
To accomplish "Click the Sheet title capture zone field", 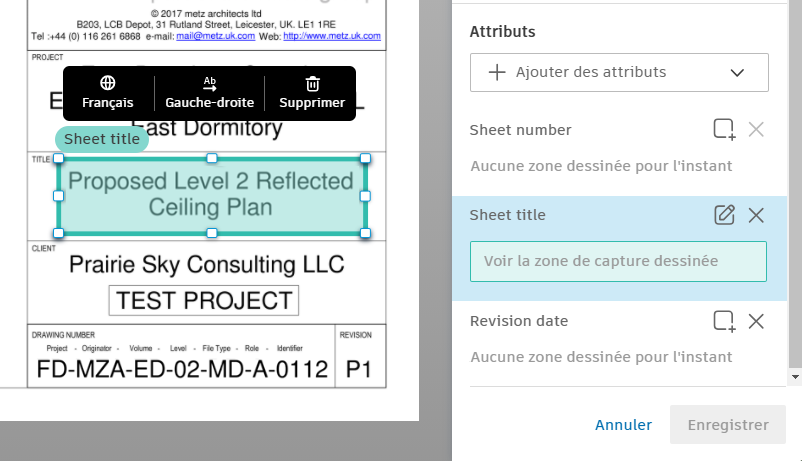I will (618, 261).
